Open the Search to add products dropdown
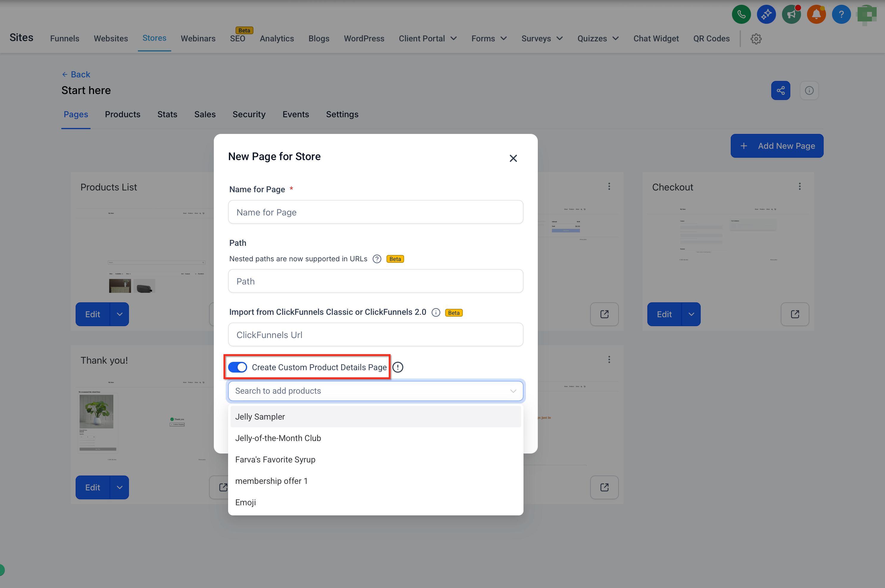Image resolution: width=885 pixels, height=588 pixels. [375, 391]
